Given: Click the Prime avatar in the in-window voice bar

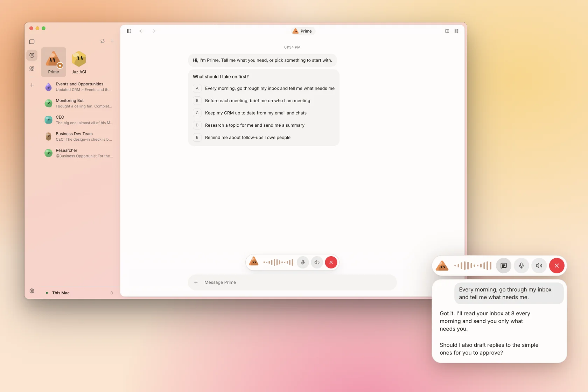Looking at the screenshot, I should [x=254, y=261].
